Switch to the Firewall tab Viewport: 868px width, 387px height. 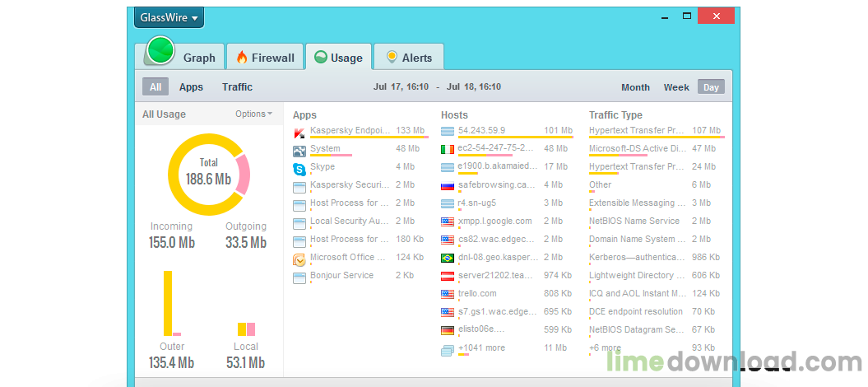point(265,58)
